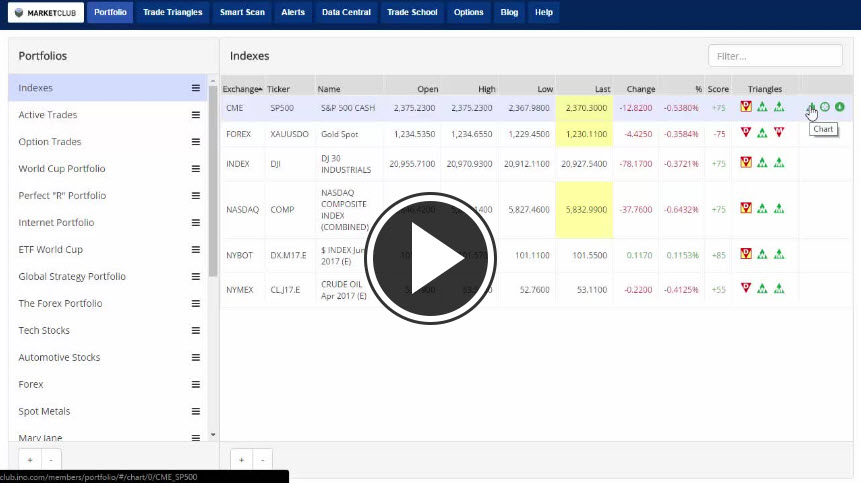
Task: Click the red D triangle in DX.M17.E row
Action: [x=746, y=253]
